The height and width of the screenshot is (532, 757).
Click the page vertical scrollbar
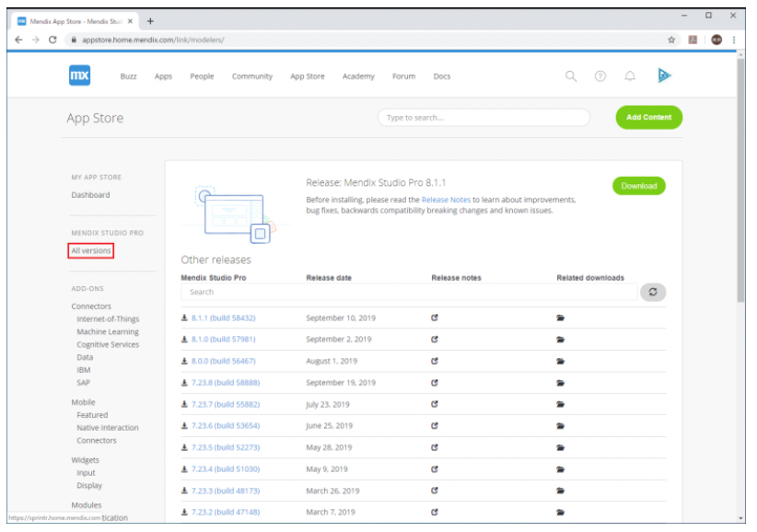(740, 181)
